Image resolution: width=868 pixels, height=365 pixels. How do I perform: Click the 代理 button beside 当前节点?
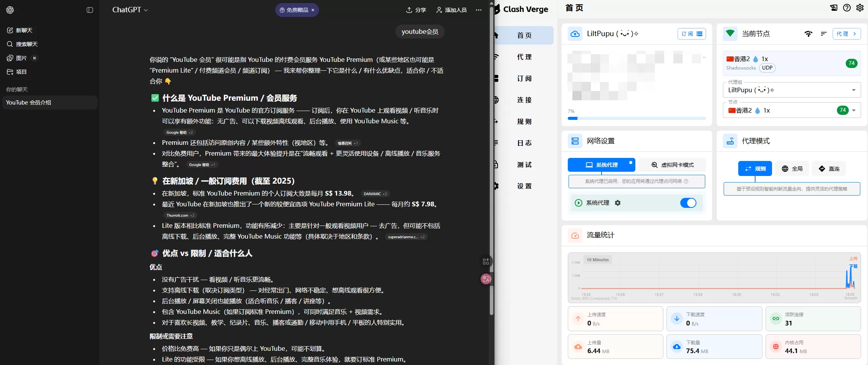[x=846, y=34]
